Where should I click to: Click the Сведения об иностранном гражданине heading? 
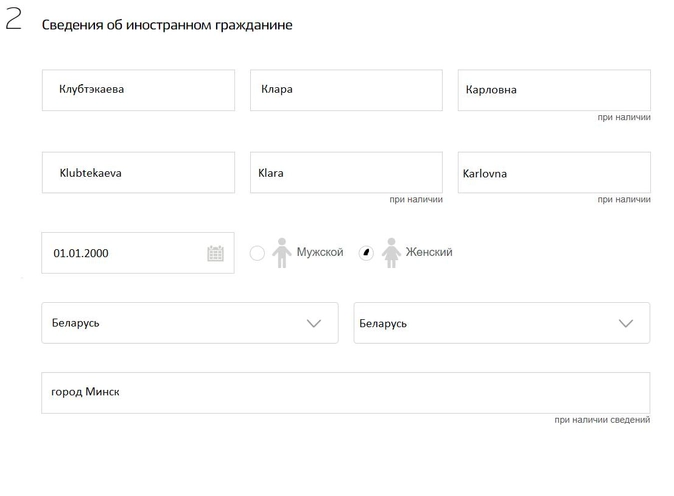click(x=167, y=25)
